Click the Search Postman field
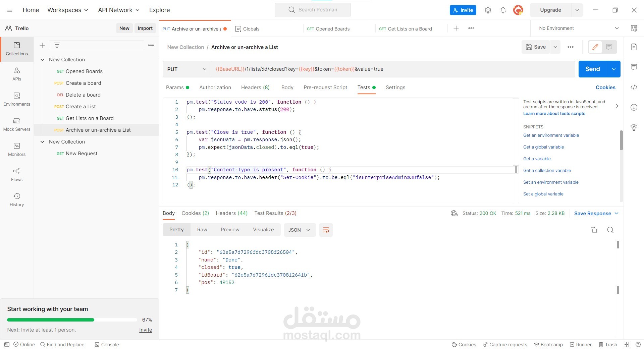The image size is (644, 349). pos(313,10)
